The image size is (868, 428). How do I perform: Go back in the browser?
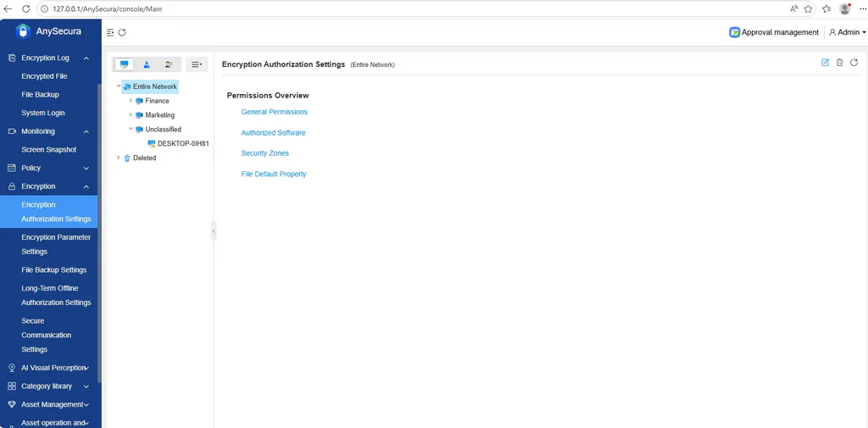point(8,8)
